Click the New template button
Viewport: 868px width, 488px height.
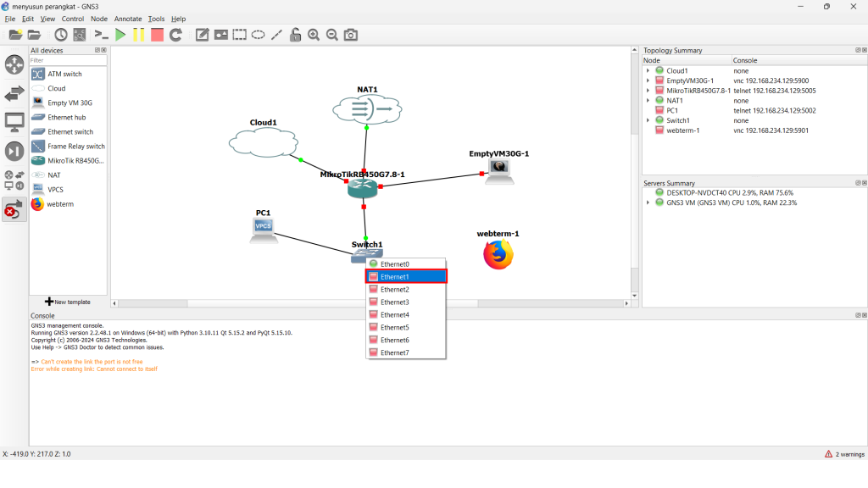click(x=68, y=302)
